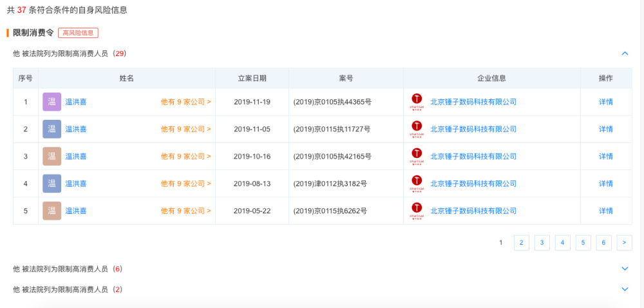Image resolution: width=644 pixels, height=308 pixels.
Task: Open 北京锤子数码科技有限公司 link in row 5
Action: (473, 211)
